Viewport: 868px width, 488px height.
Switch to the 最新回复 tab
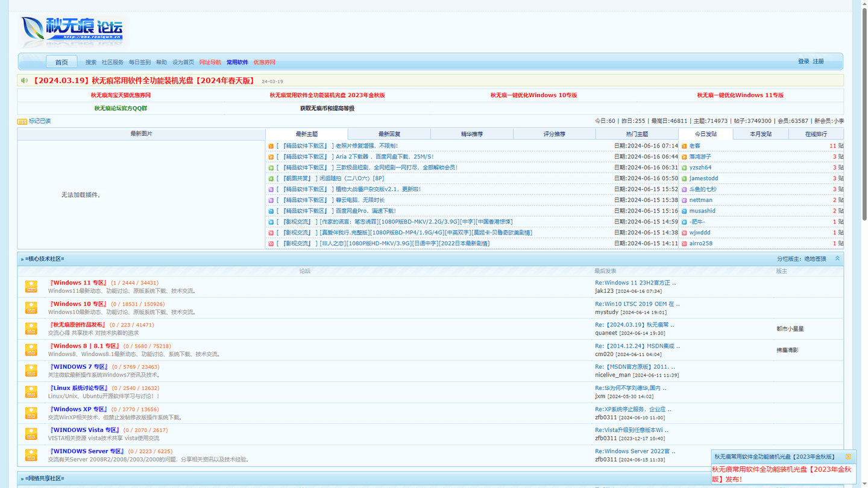389,134
